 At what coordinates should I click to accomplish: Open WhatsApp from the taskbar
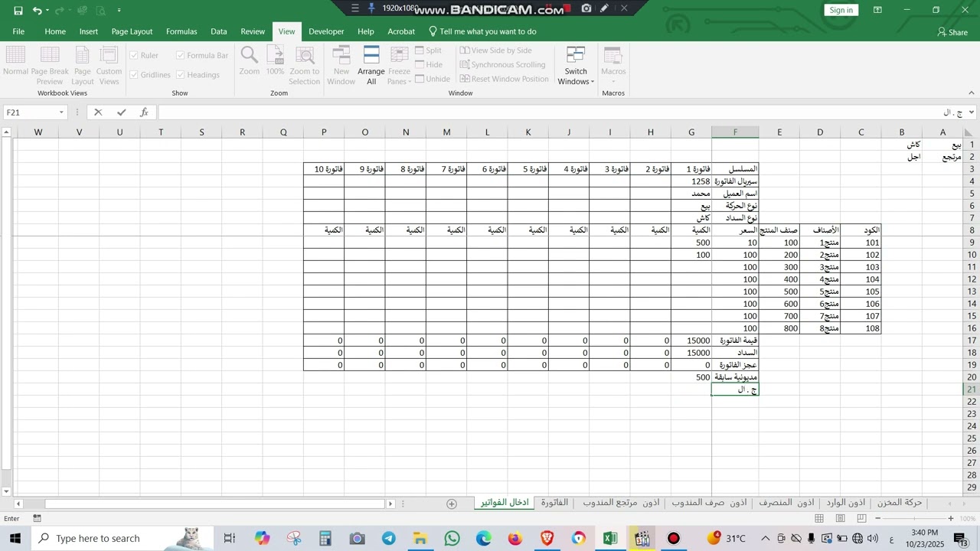coord(452,538)
